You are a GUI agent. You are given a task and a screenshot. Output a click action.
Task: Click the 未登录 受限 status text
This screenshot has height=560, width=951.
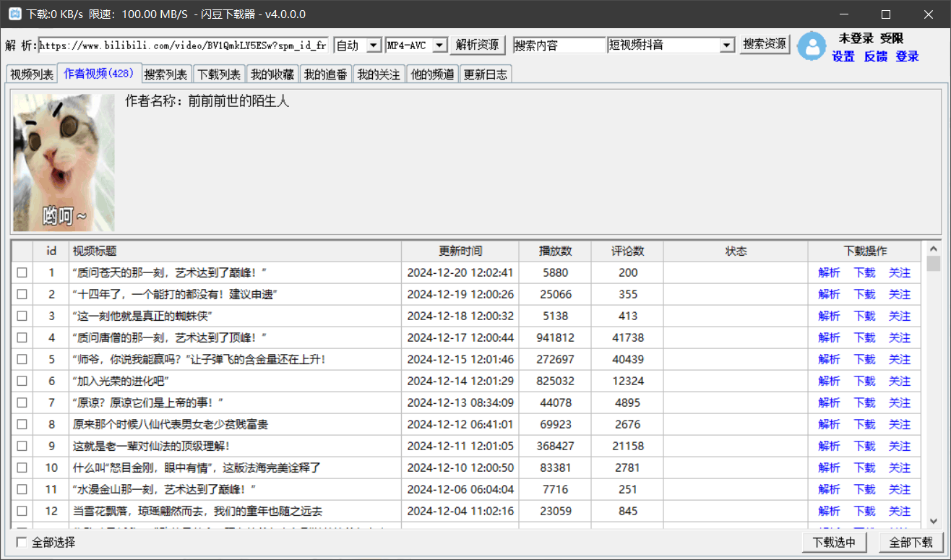pos(871,38)
